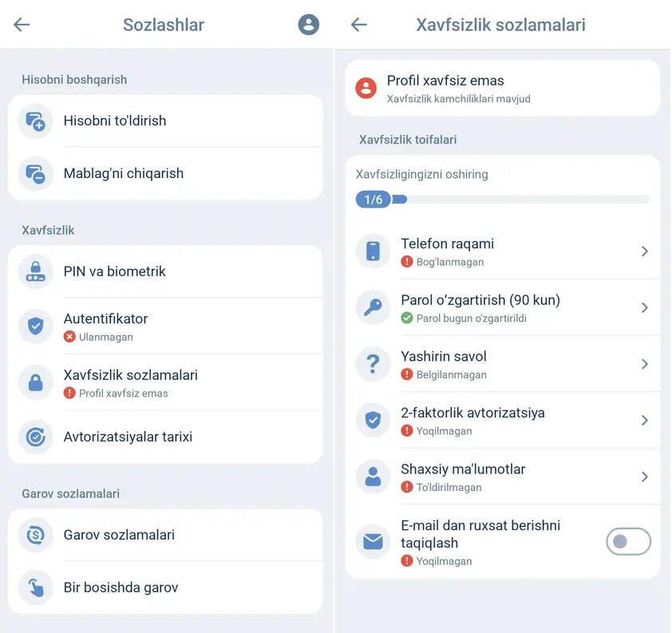Expand the 2-faktorlik avtorizatsiya entry
Image resolution: width=672 pixels, height=633 pixels.
tap(645, 421)
